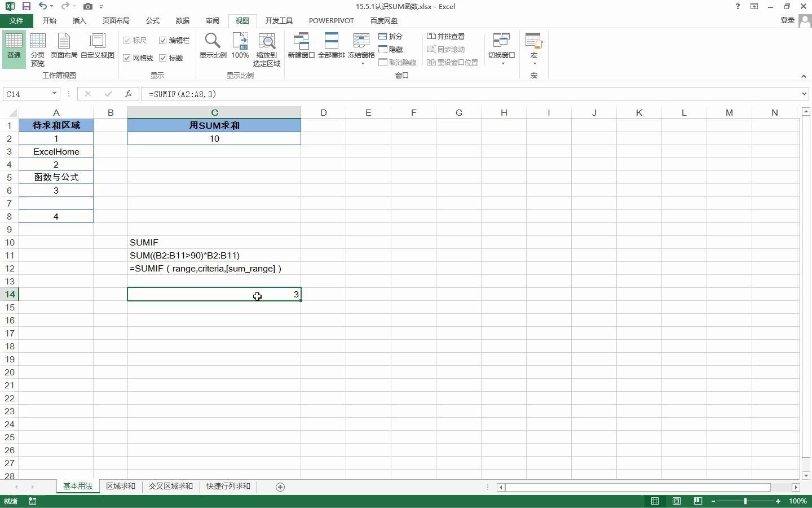
Task: Add a new sheet with plus icon
Action: pyautogui.click(x=280, y=487)
